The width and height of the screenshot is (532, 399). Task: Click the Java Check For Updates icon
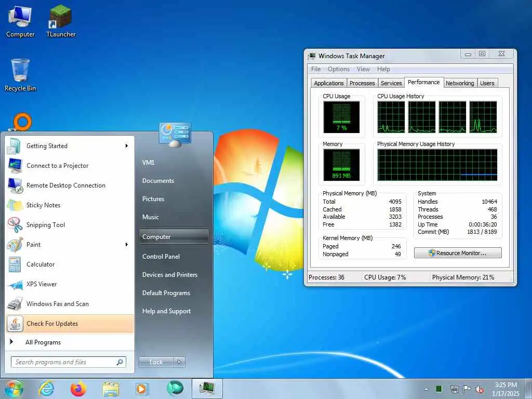pyautogui.click(x=15, y=324)
